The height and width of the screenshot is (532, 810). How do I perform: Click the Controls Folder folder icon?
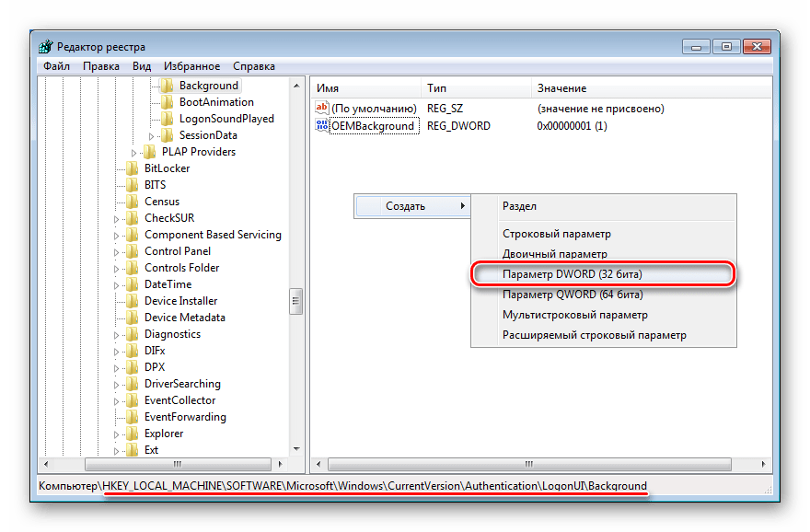click(x=133, y=268)
